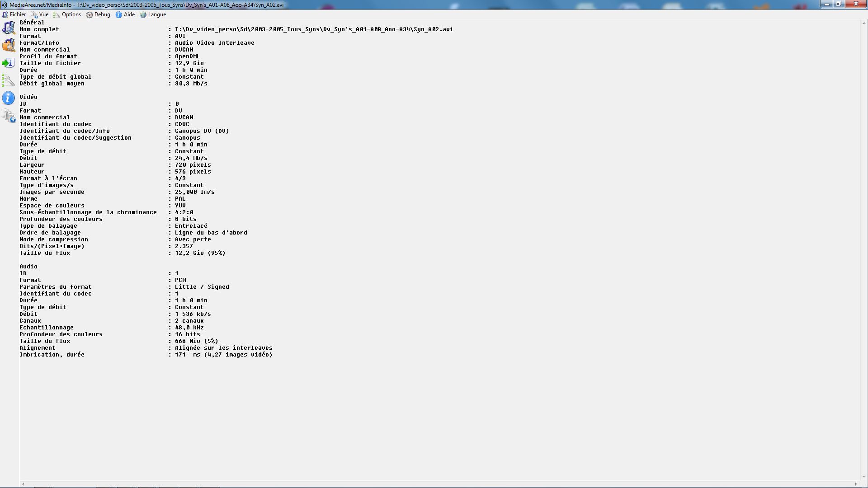The width and height of the screenshot is (868, 488).
Task: Click the horizontal scrollbar left arrow
Action: point(23,484)
